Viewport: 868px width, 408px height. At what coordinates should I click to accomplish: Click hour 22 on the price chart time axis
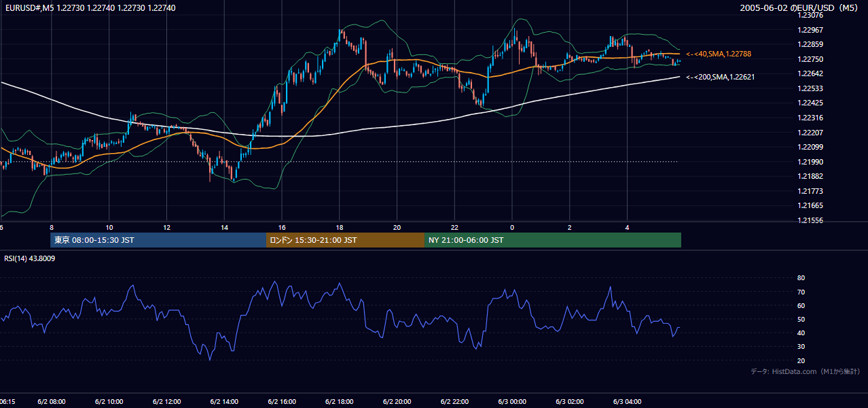point(454,227)
